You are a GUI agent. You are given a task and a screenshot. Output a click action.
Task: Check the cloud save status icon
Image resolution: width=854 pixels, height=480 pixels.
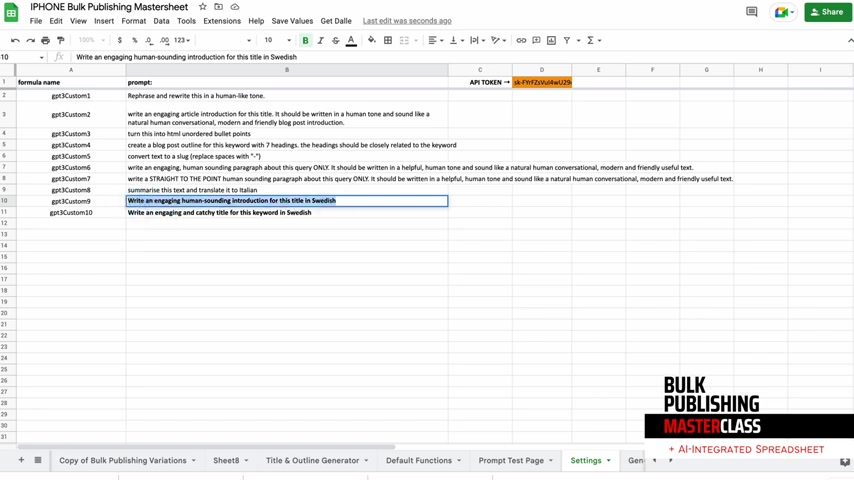click(x=235, y=7)
